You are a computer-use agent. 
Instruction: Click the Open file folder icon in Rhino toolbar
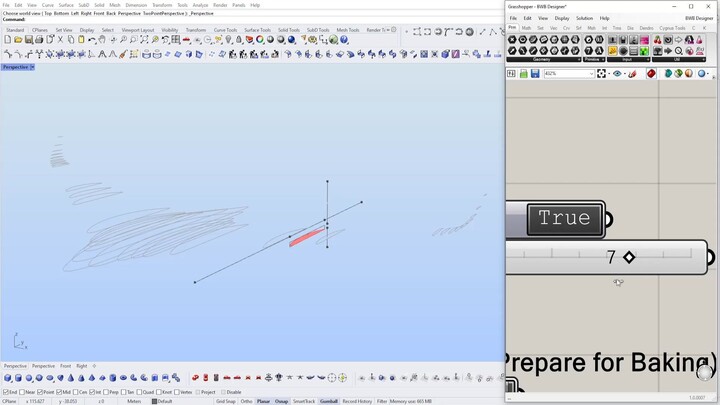18,40
